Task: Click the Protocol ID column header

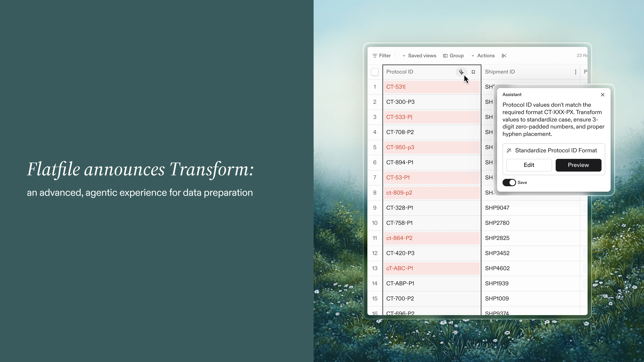Action: tap(400, 72)
